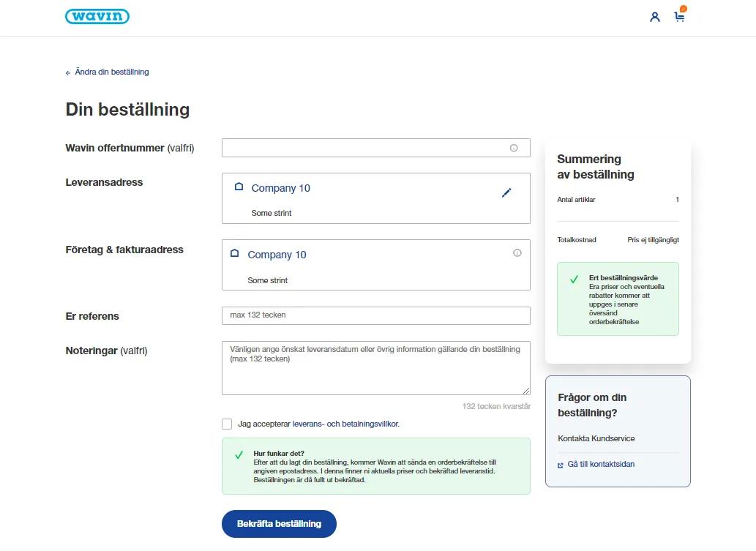Accept leverans- och betalningsvillkor checkbox
This screenshot has width=756, height=551.
click(227, 424)
